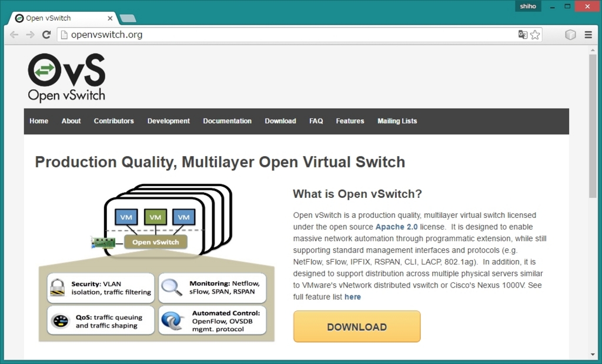602x364 pixels.
Task: Click the scrollbar down arrow
Action: (593, 355)
